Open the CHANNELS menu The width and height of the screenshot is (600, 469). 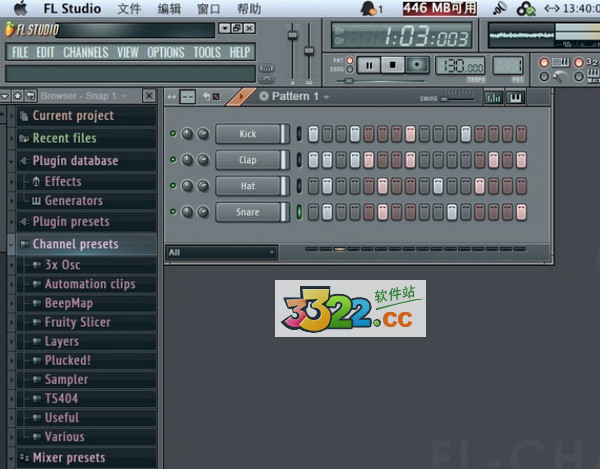click(86, 52)
